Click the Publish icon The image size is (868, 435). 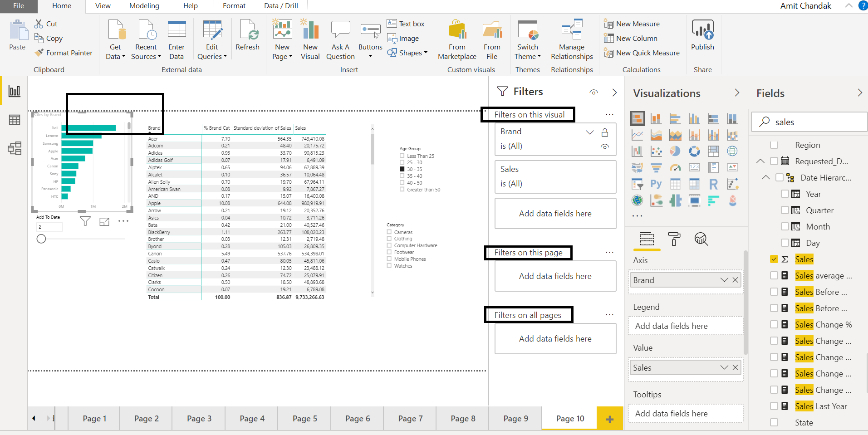(x=702, y=30)
